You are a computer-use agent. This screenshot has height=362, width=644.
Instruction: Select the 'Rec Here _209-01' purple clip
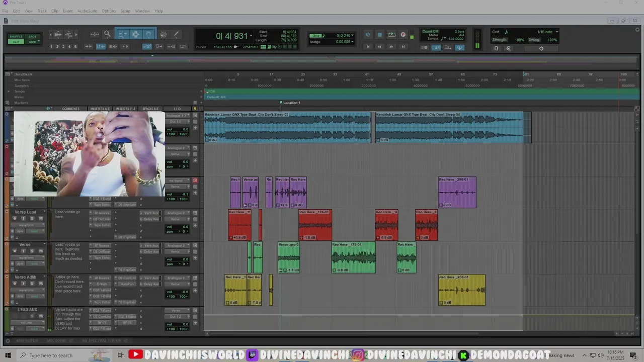(457, 193)
